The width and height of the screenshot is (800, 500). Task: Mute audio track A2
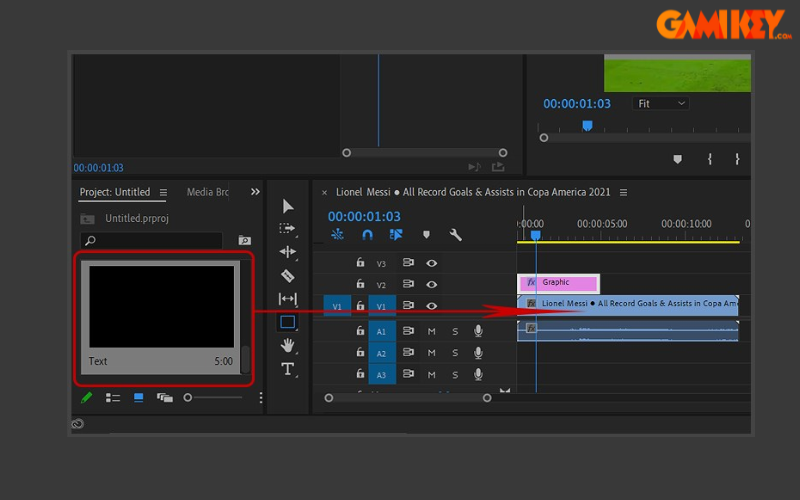point(432,353)
